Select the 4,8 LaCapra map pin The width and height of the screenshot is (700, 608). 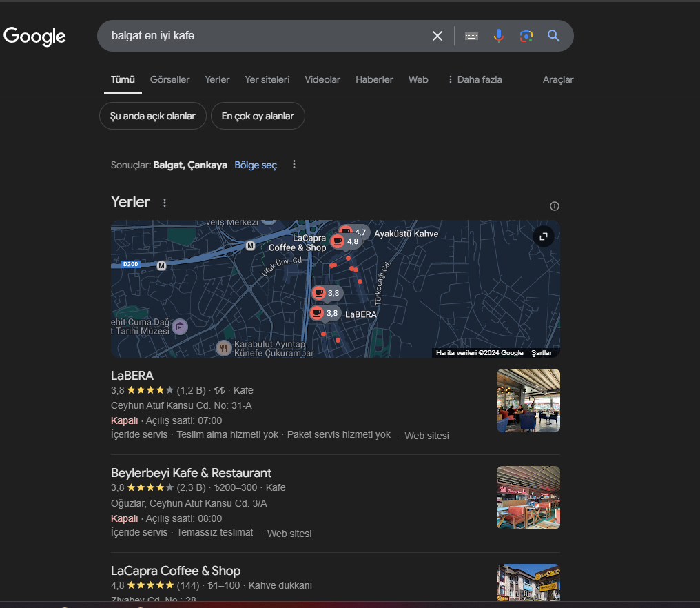pos(344,242)
